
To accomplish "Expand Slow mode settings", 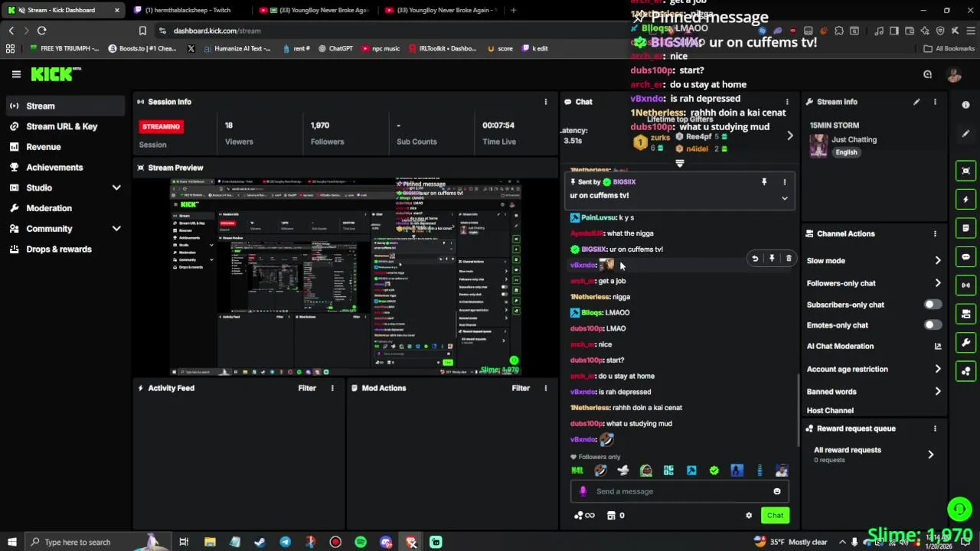I will (x=938, y=261).
